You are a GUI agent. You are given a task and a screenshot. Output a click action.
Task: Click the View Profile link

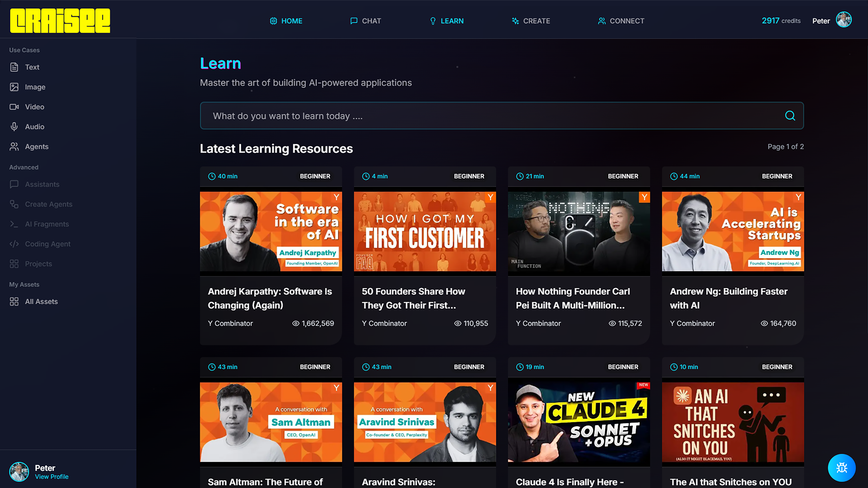(x=52, y=476)
